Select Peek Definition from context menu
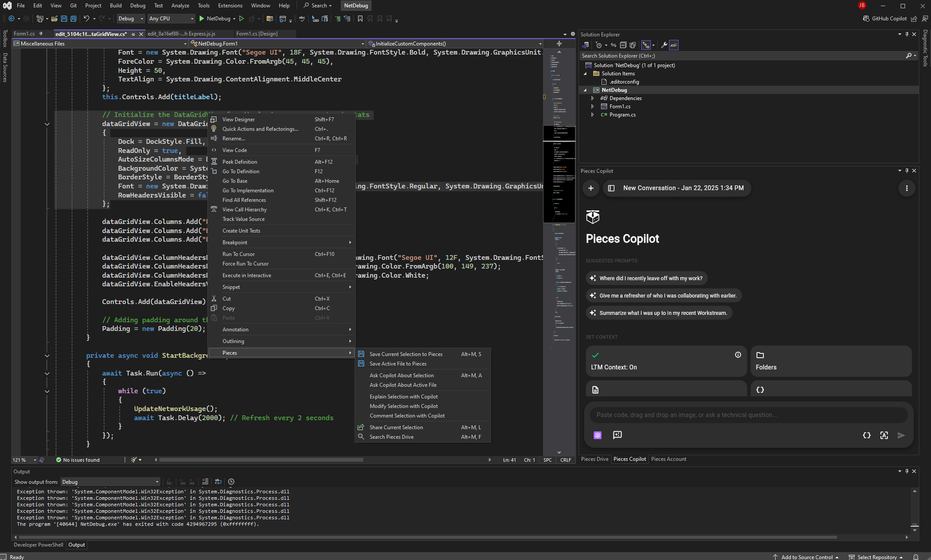The height and width of the screenshot is (560, 931). (281, 162)
